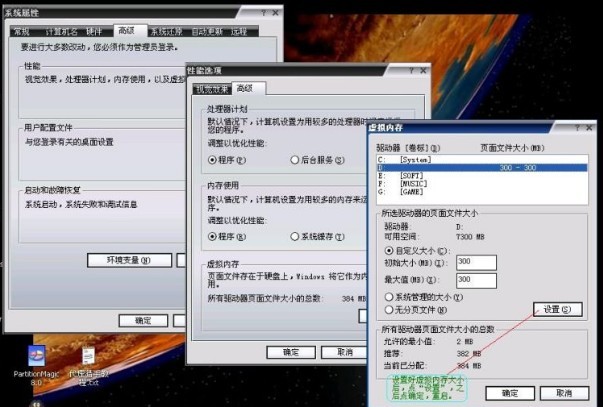
Task: Click the help button in 虚拟内存 title bar
Action: [x=577, y=128]
